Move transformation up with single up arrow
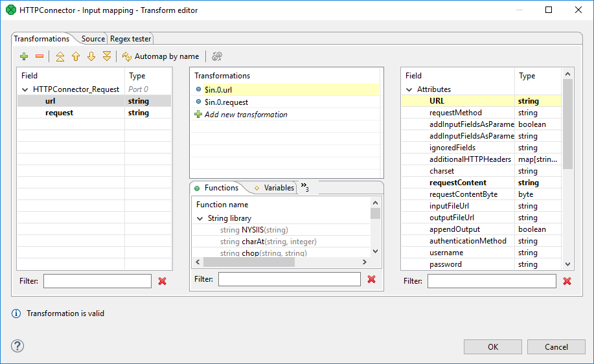This screenshot has width=594, height=364. point(76,56)
